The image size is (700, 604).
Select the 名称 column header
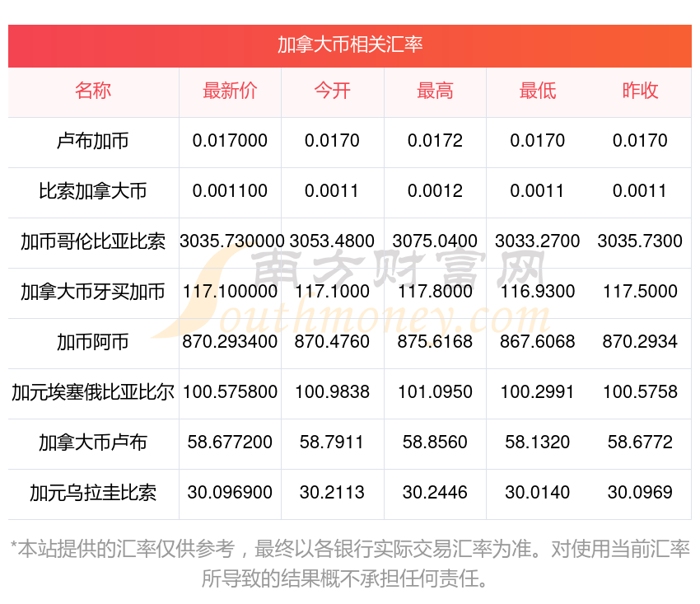click(93, 91)
